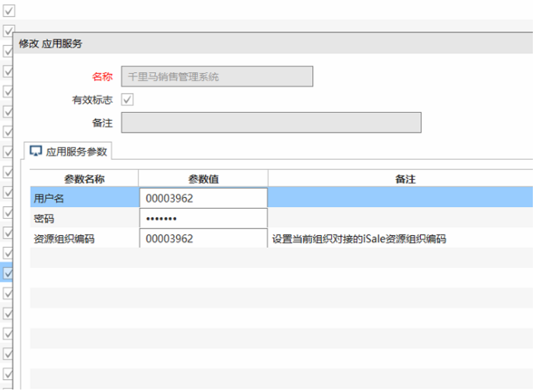Click the 用户名 parameter value field
This screenshot has height=392, width=536.
pyautogui.click(x=203, y=198)
